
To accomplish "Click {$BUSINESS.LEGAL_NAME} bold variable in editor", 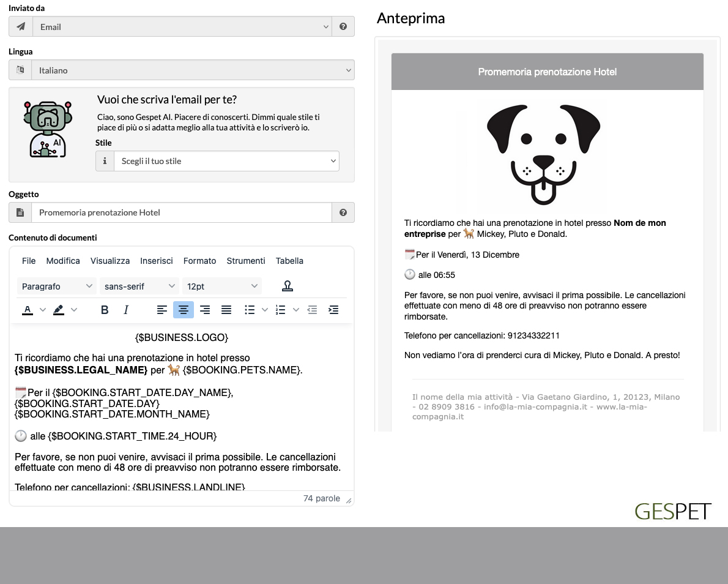I will click(x=81, y=370).
